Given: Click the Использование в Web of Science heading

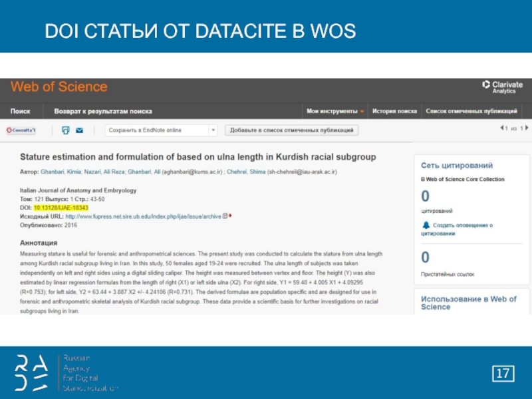Looking at the screenshot, I should 469,303.
